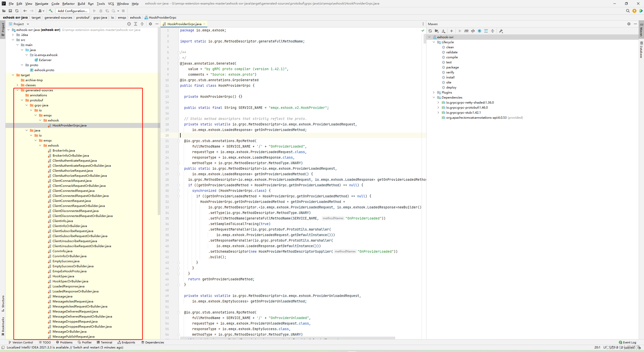Click the Add Configuration button
The image size is (644, 352).
point(72,11)
